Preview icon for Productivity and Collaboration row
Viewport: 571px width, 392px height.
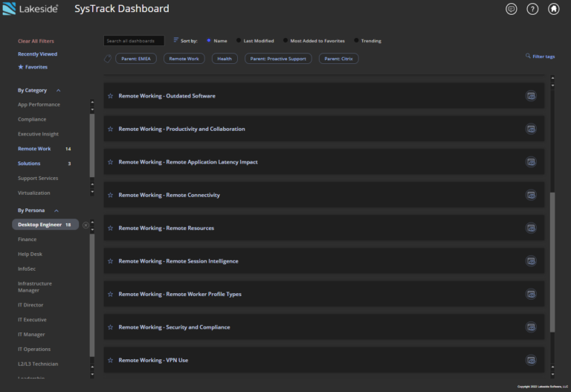click(531, 129)
